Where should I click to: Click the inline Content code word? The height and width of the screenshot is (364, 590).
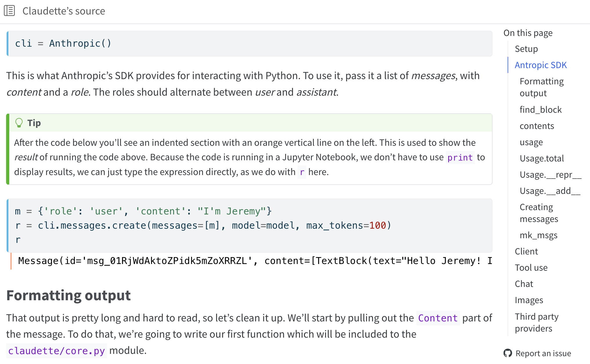pyautogui.click(x=438, y=318)
